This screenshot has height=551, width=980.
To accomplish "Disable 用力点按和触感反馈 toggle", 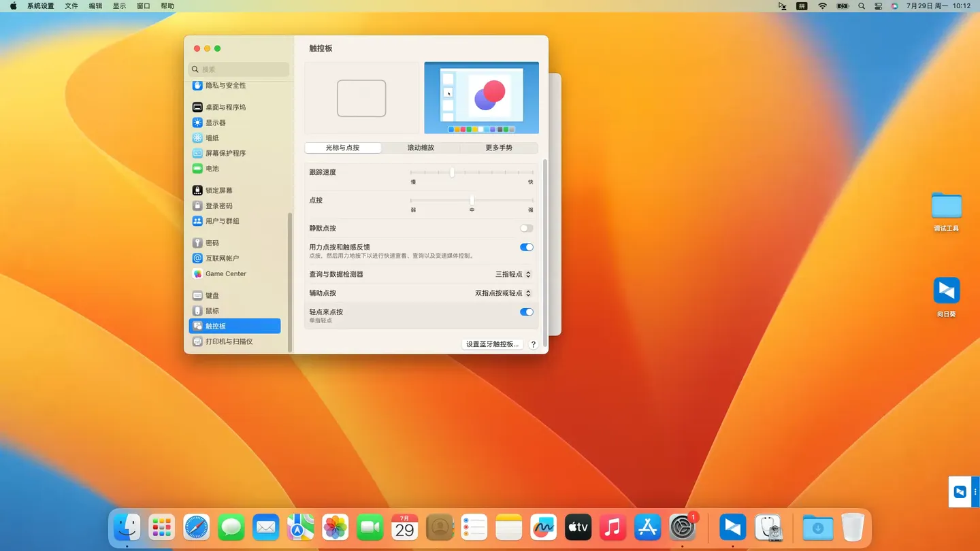I will coord(526,247).
